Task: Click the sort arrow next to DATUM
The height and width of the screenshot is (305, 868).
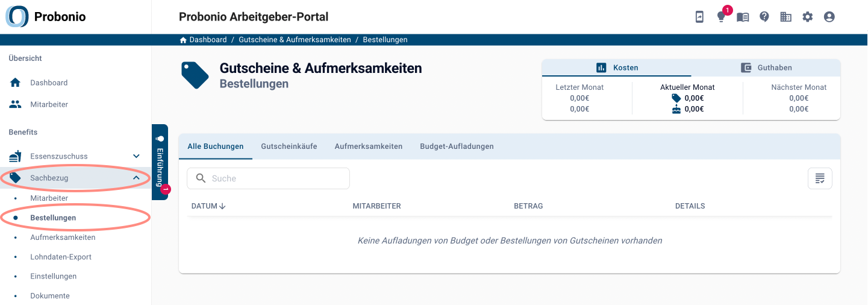Action: [x=222, y=206]
